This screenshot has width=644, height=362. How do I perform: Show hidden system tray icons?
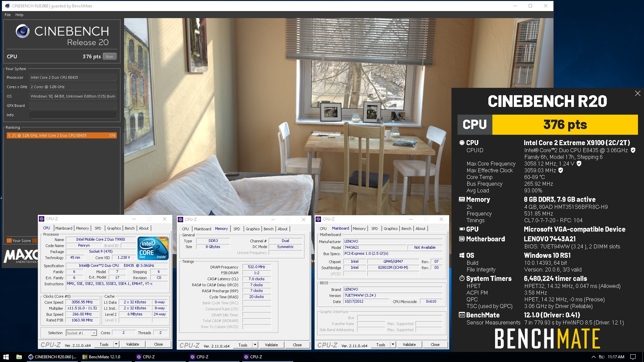coord(593,357)
